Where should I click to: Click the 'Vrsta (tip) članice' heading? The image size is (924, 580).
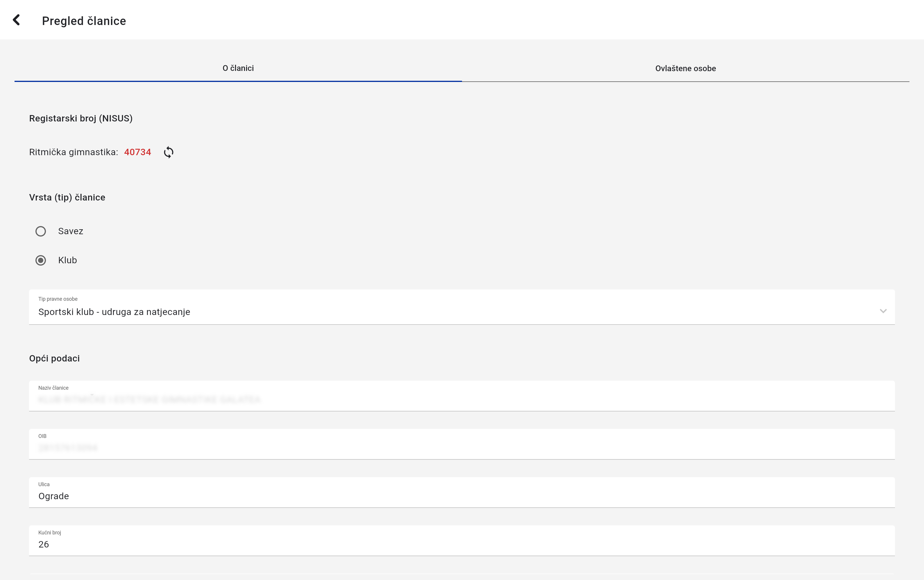67,197
